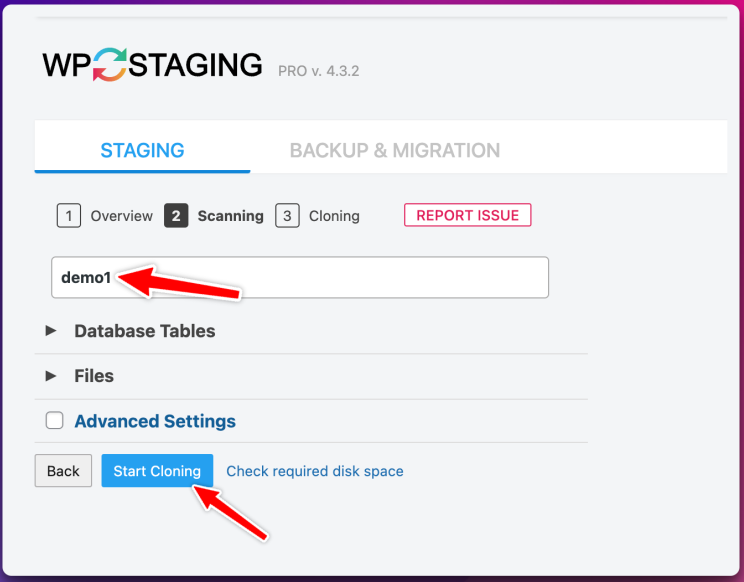Click the highlighted step 2 number box
The width and height of the screenshot is (744, 582).
click(x=176, y=216)
